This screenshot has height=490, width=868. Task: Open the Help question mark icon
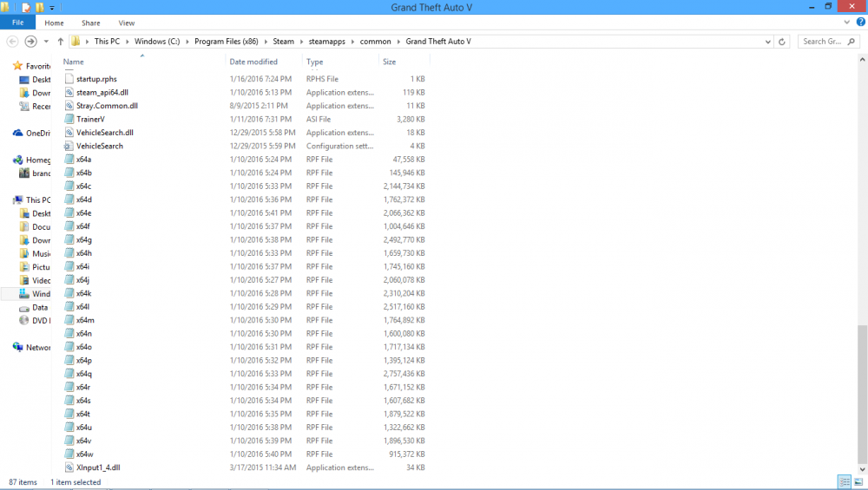[x=861, y=23]
